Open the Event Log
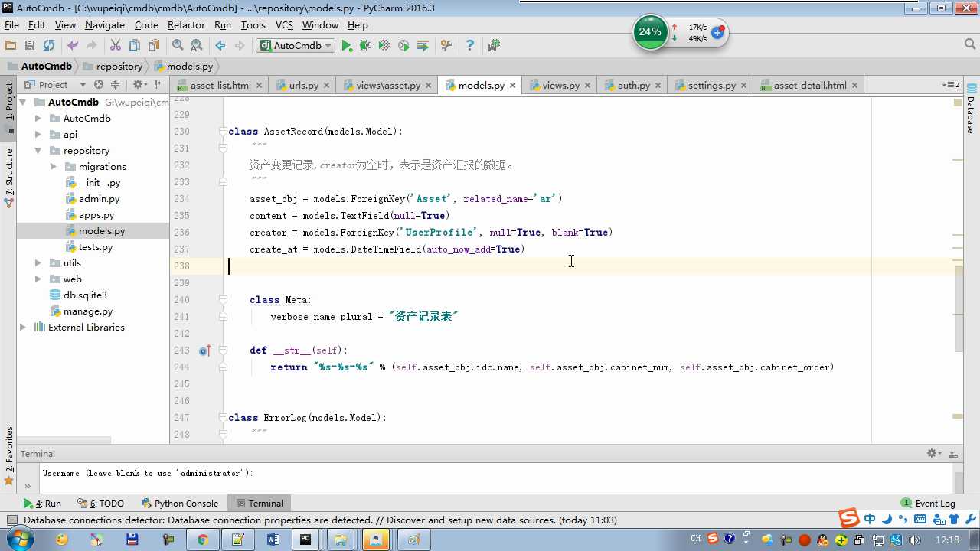980x551 pixels. [x=928, y=504]
